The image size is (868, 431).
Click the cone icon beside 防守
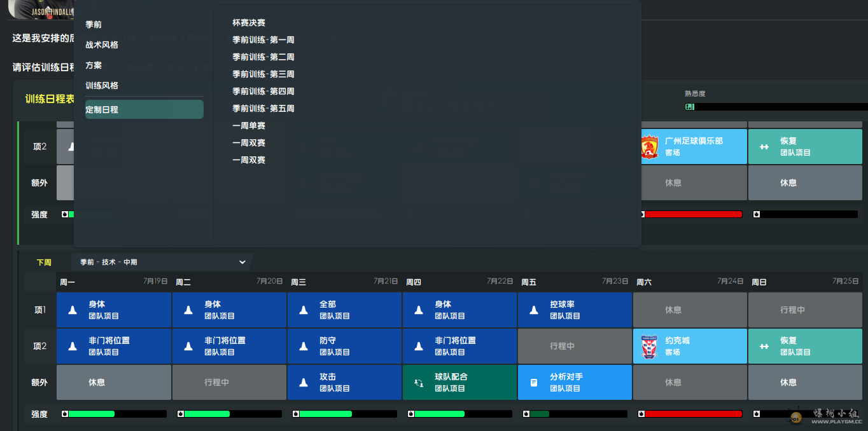tap(304, 346)
